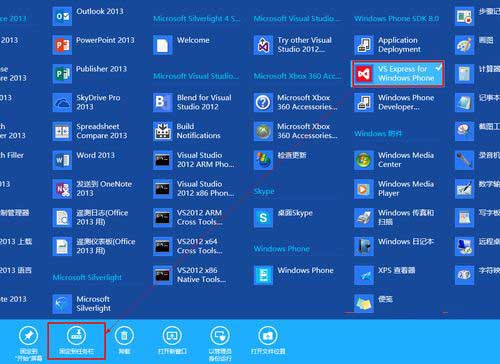Image resolution: width=500 pixels, height=364 pixels.
Task: Launch Windows Media Center
Action: (394, 160)
